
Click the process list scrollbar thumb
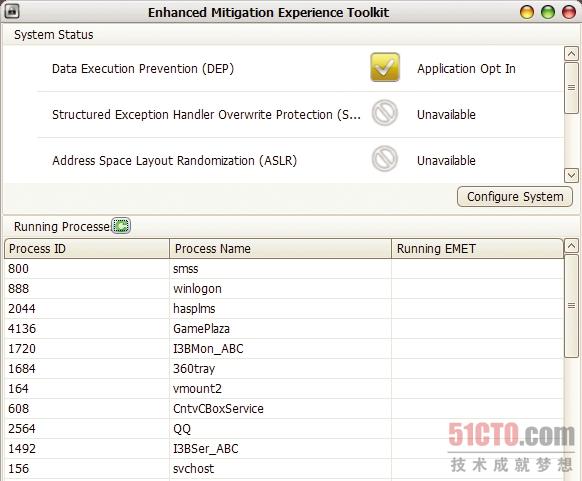tap(571, 306)
